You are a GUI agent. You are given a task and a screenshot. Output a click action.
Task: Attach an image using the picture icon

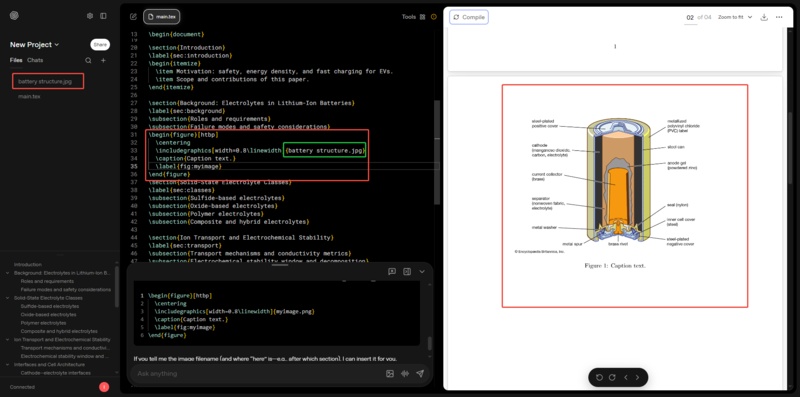click(390, 374)
